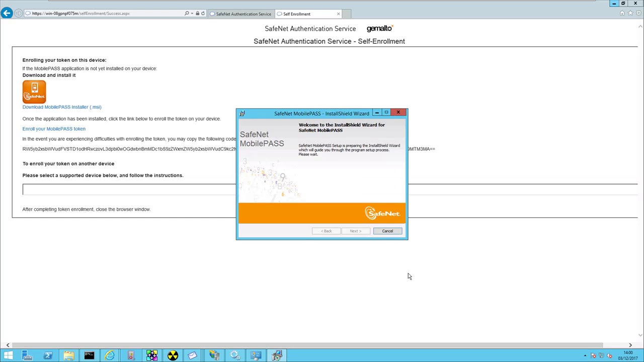Open Favorites star icon
The image size is (644, 362).
click(630, 14)
